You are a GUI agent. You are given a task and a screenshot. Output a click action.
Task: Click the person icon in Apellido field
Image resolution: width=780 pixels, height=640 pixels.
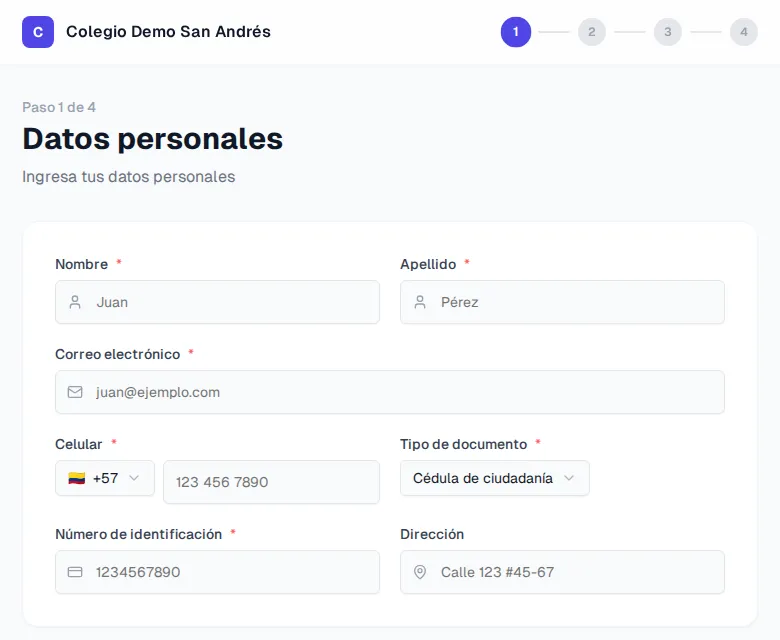pyautogui.click(x=420, y=302)
